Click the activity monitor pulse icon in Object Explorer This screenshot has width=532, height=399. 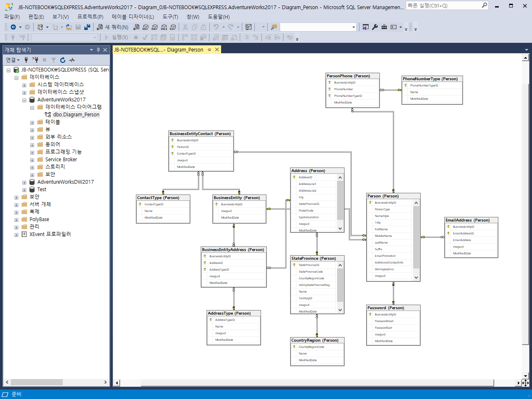(72, 60)
